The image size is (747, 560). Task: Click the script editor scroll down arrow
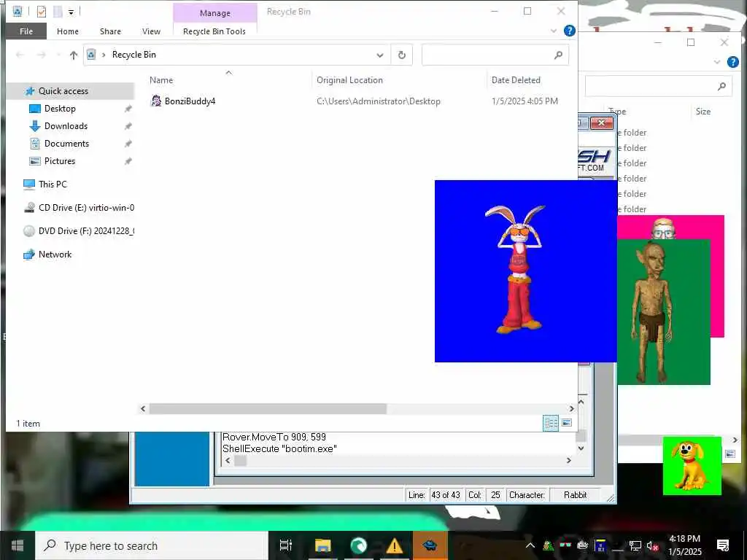tap(581, 448)
